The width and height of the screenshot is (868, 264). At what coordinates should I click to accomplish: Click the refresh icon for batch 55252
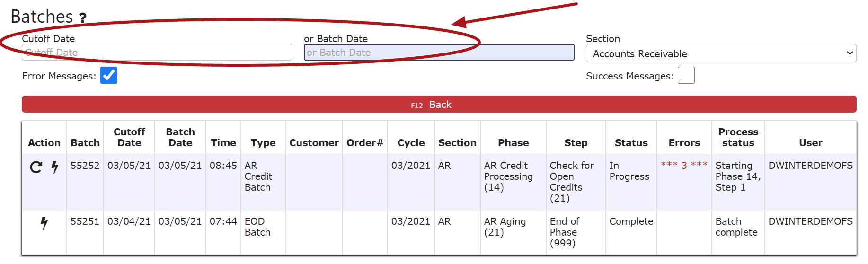(36, 167)
